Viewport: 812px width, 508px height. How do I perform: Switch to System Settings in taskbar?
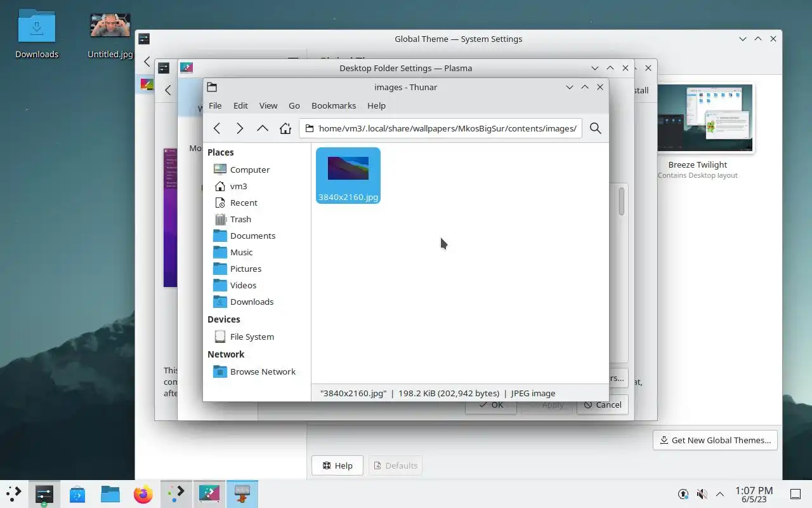44,493
